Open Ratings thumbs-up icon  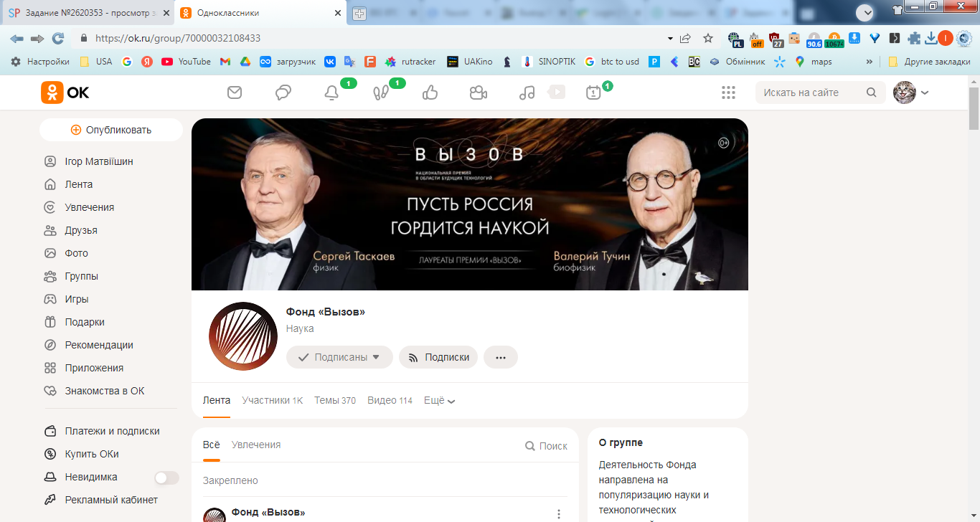[x=430, y=92]
